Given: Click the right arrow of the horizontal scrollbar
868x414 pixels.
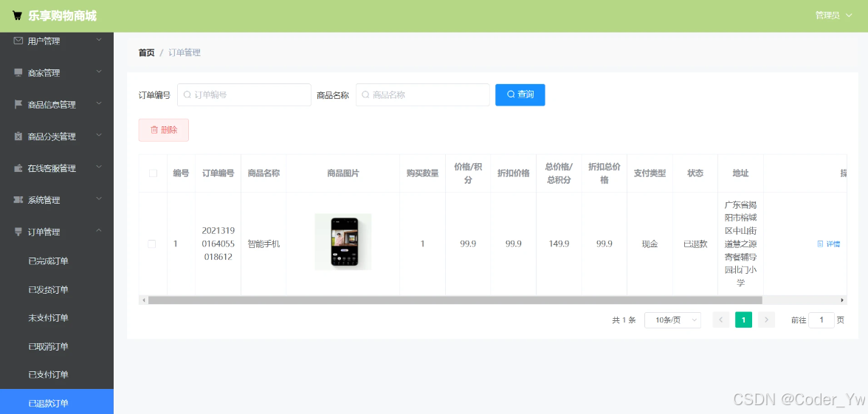Looking at the screenshot, I should [843, 300].
